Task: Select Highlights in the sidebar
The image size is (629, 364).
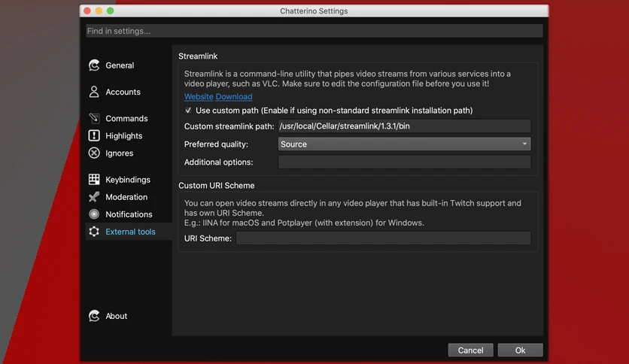Action: tap(123, 136)
